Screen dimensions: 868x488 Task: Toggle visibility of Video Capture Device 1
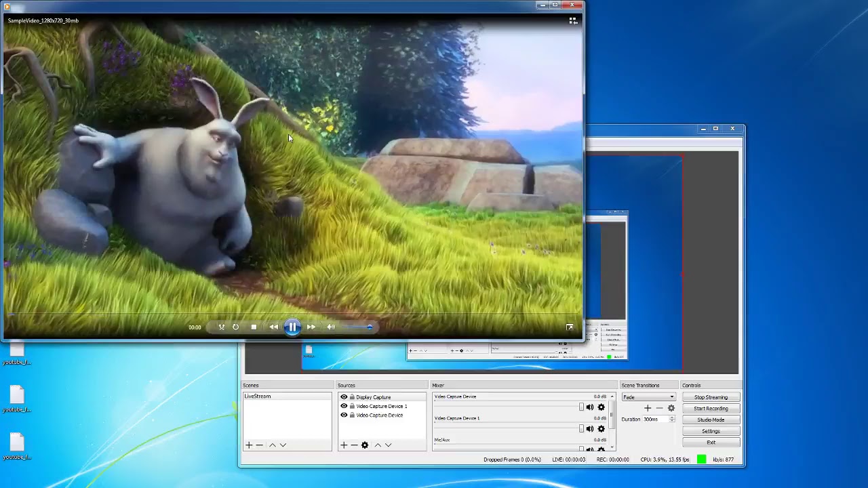[344, 406]
